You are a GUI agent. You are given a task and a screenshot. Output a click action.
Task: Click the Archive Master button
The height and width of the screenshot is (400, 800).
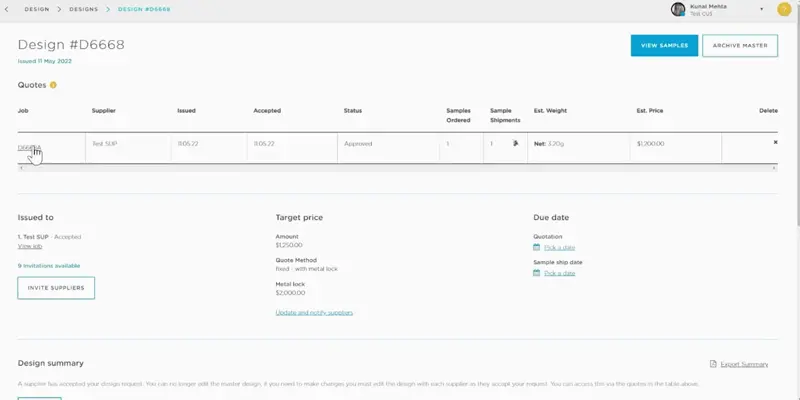pos(740,45)
